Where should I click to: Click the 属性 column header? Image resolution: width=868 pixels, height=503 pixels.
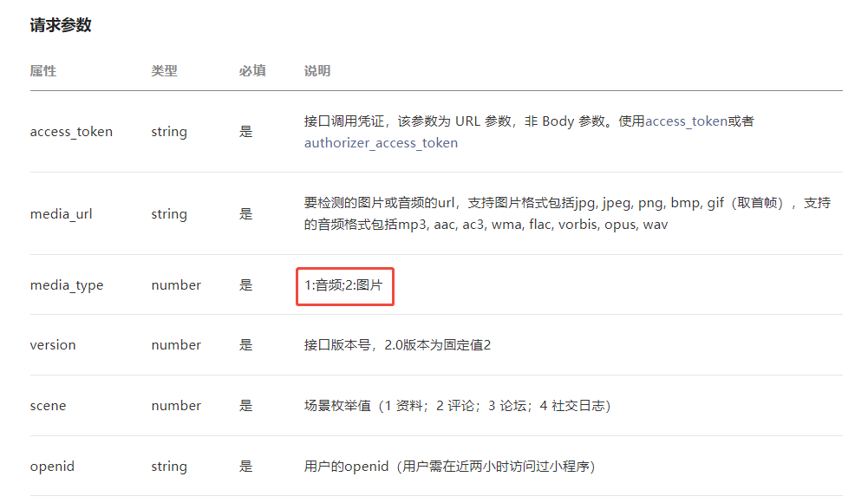tap(43, 71)
